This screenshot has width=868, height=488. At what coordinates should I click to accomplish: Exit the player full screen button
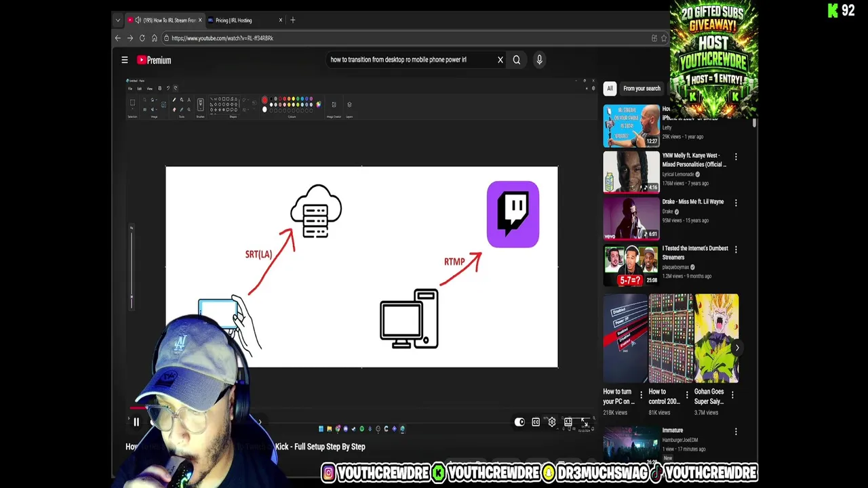[x=585, y=422]
